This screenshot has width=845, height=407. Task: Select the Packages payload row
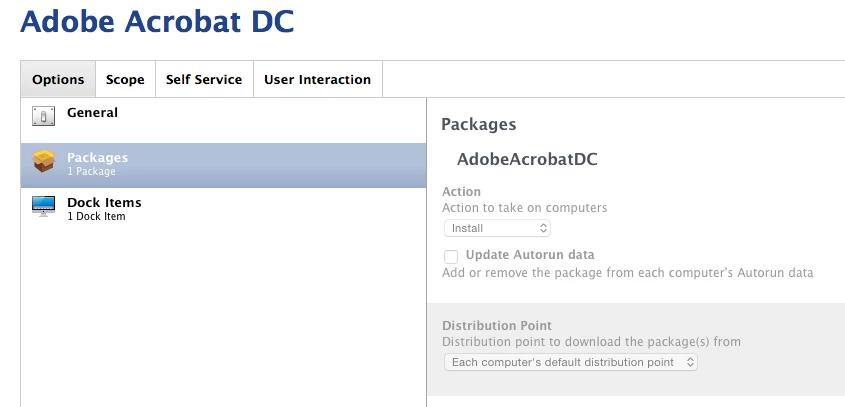[x=224, y=165]
